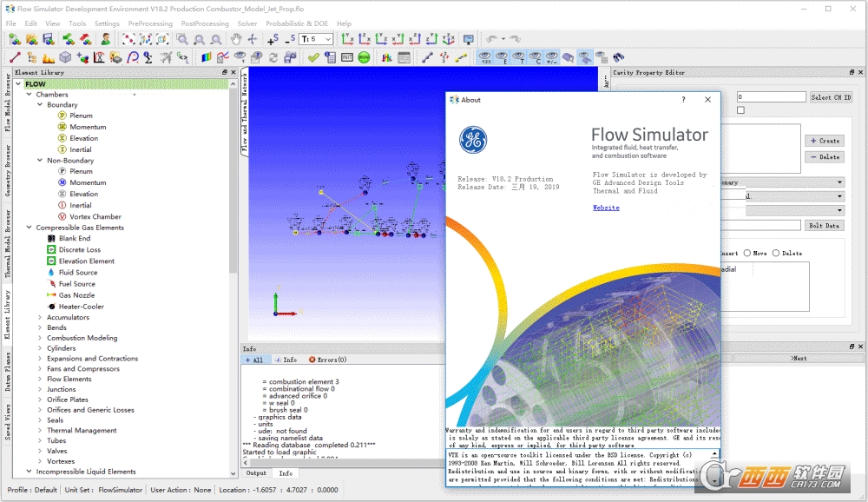This screenshot has width=868, height=502.
Task: Click the Select CH ID button
Action: coord(831,97)
